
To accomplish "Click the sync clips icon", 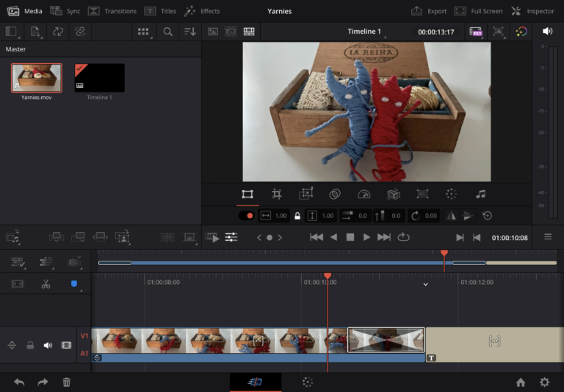I will [58, 32].
